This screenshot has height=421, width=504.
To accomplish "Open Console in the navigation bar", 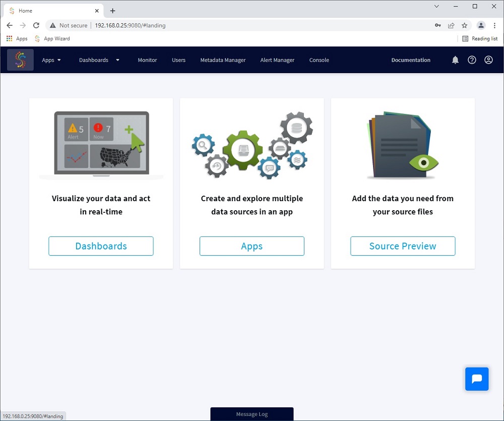I will pyautogui.click(x=319, y=60).
